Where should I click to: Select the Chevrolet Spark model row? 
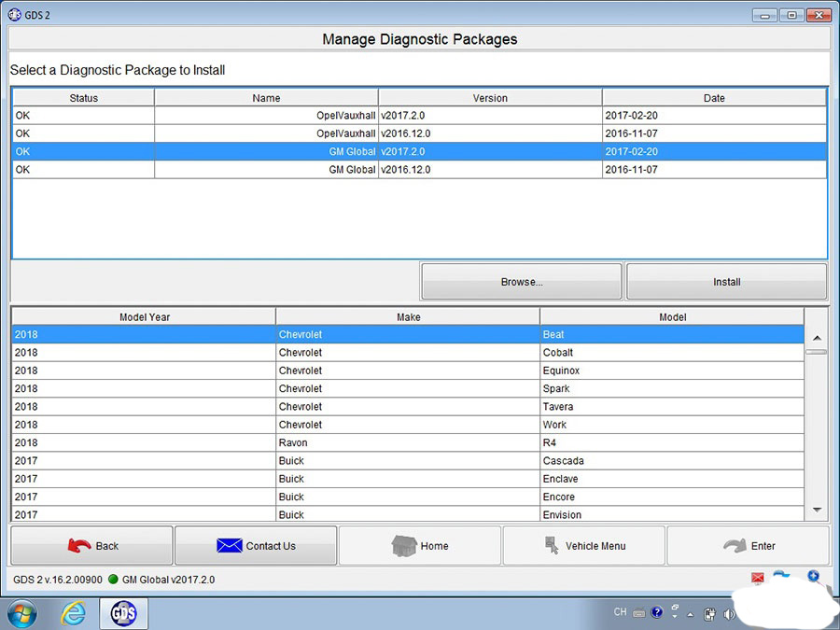click(x=408, y=388)
